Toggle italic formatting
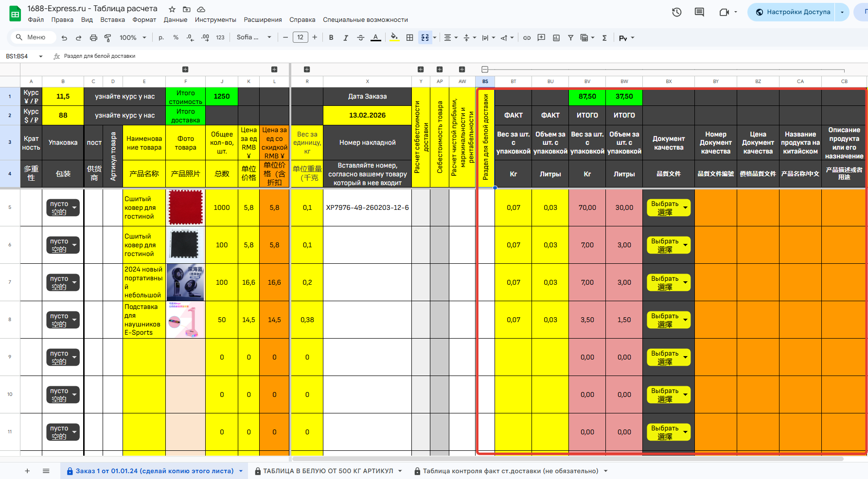 (x=346, y=38)
